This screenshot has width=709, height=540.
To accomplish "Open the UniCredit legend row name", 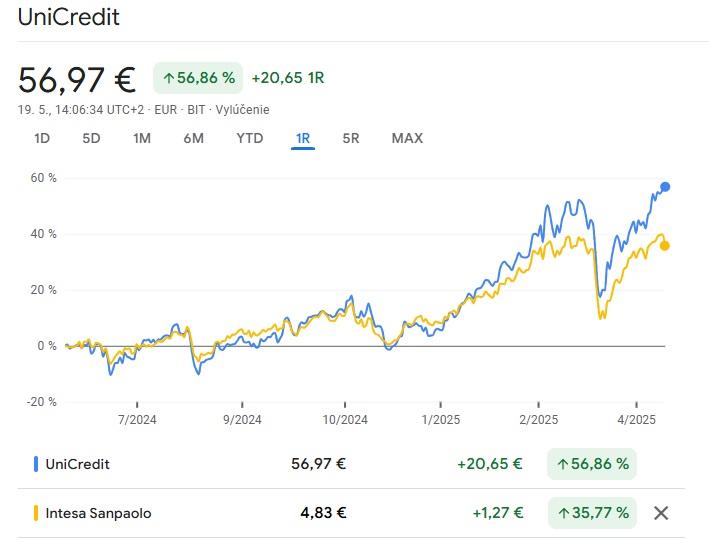I will click(x=77, y=464).
